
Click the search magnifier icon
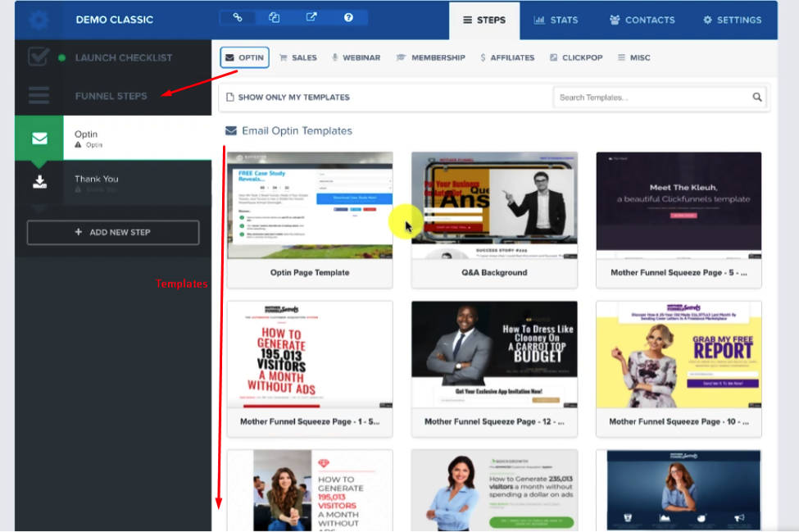757,98
